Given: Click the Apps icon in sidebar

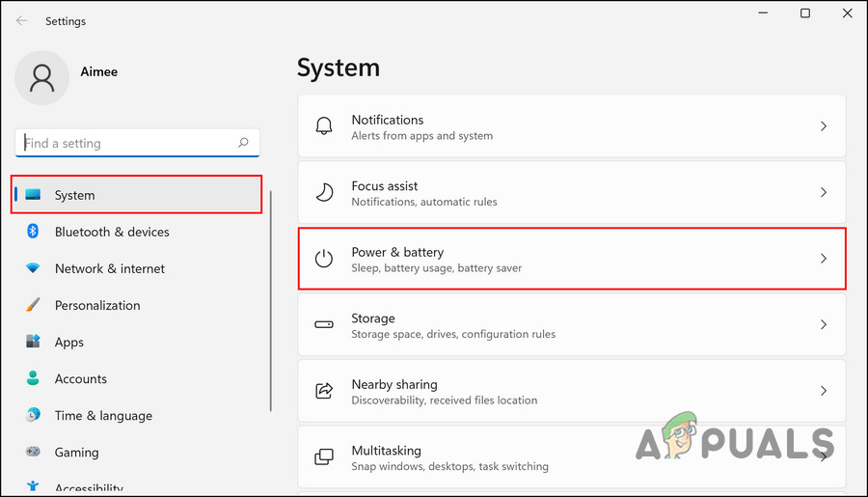Looking at the screenshot, I should [x=33, y=342].
